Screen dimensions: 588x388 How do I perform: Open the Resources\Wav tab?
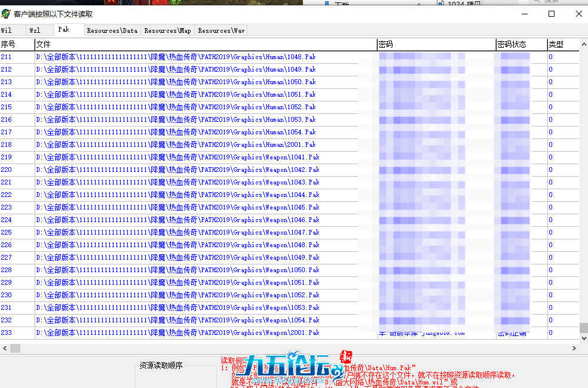pyautogui.click(x=221, y=30)
